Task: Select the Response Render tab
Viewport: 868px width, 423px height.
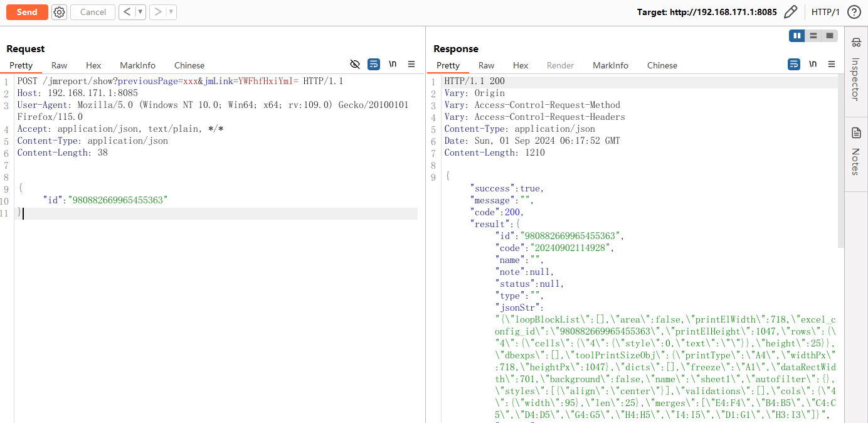Action: click(561, 65)
